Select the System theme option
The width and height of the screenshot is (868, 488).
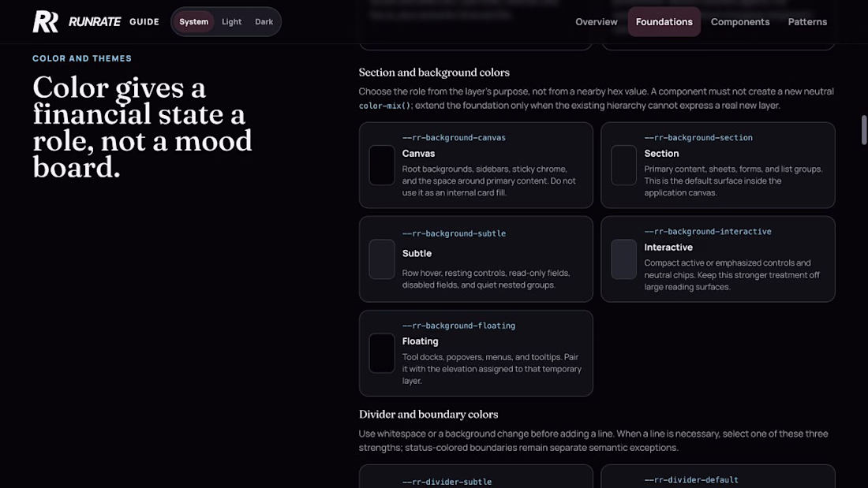tap(194, 21)
